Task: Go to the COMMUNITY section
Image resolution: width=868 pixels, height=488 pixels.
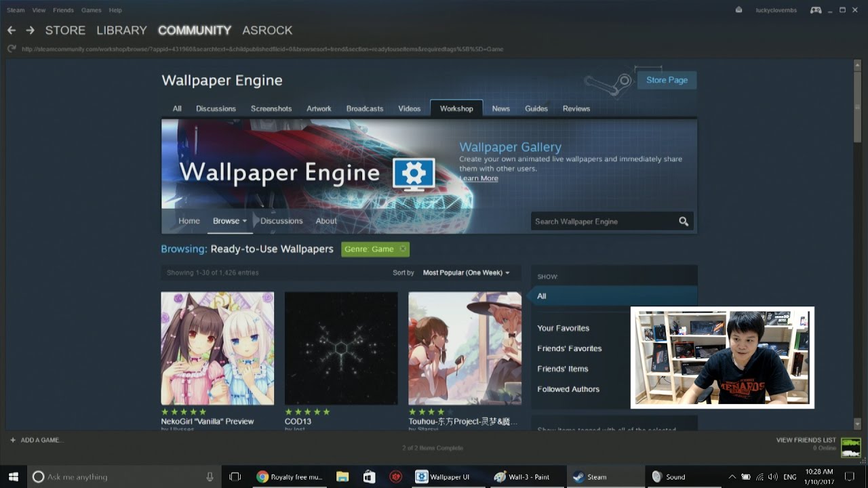Action: [195, 30]
